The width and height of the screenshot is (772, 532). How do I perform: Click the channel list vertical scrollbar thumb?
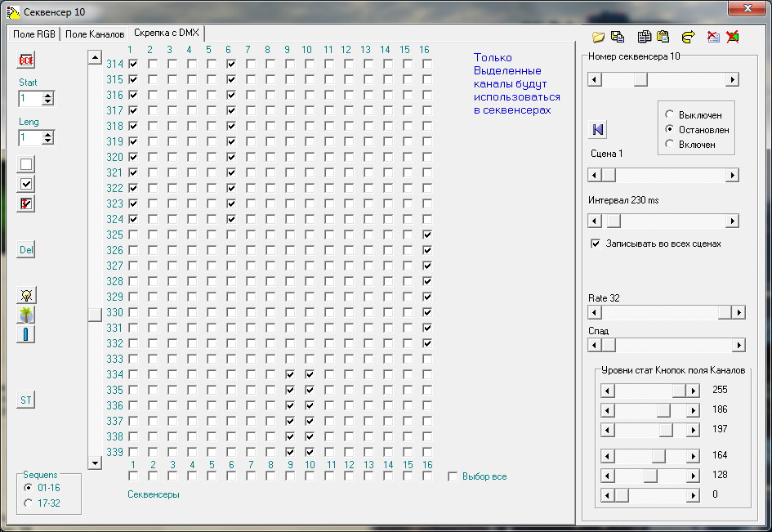[95, 315]
